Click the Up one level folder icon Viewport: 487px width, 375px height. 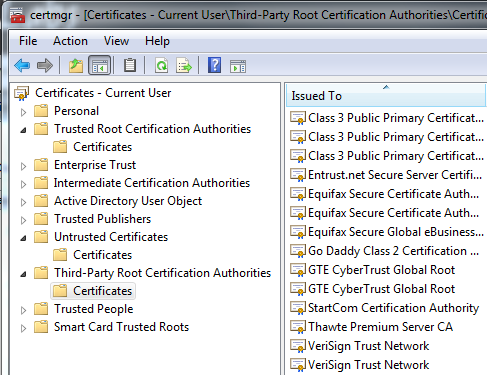(76, 65)
